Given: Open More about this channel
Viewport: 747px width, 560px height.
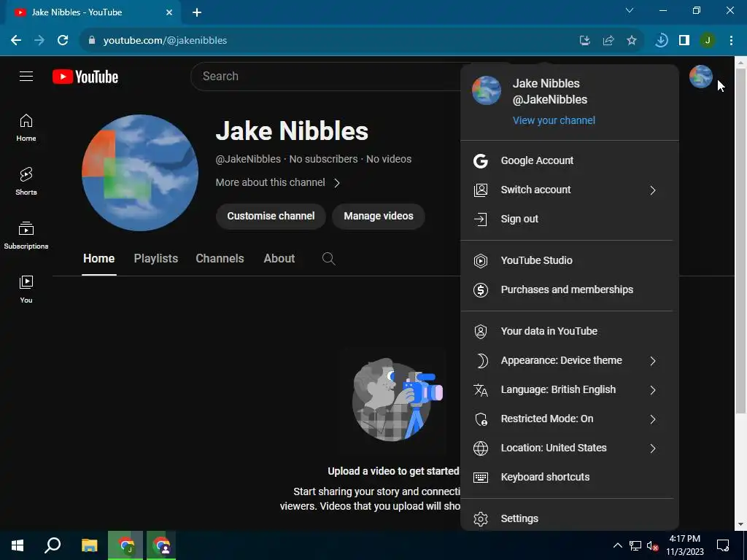Looking at the screenshot, I should coord(278,183).
